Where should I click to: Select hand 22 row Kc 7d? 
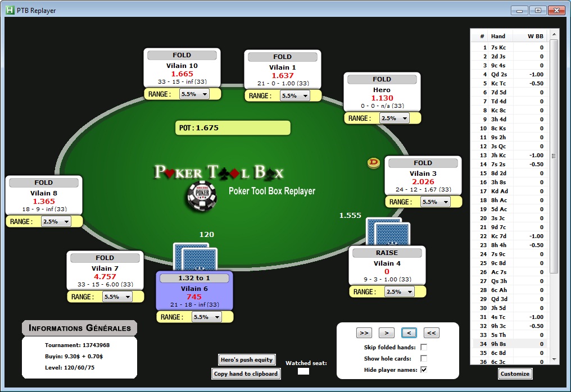[510, 236]
